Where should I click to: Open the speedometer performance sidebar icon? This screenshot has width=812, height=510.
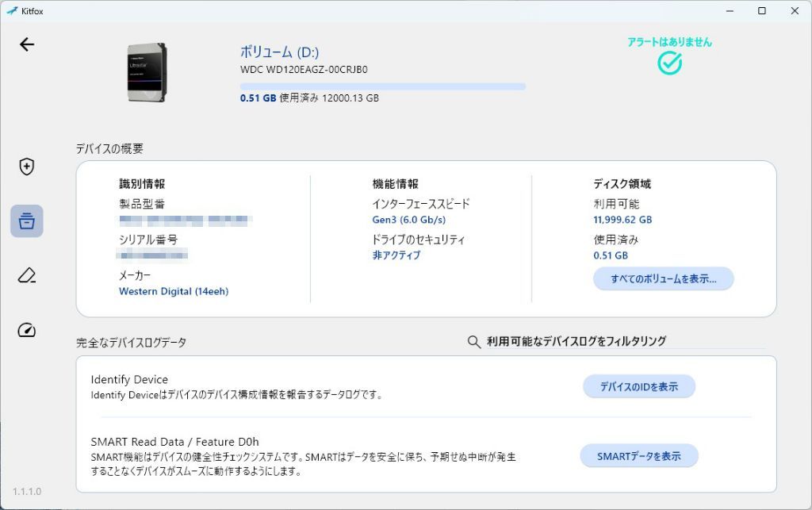coord(27,330)
